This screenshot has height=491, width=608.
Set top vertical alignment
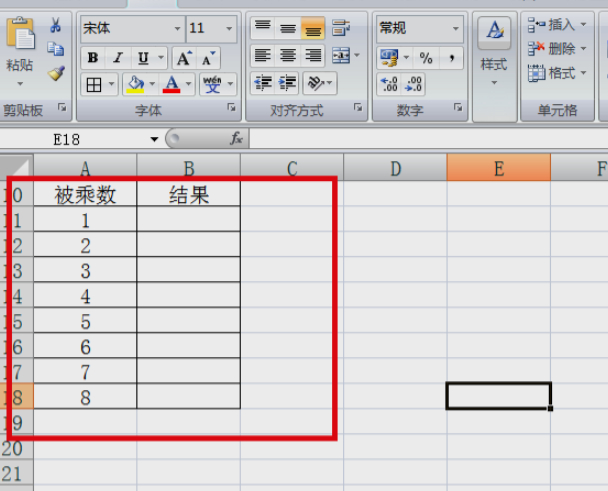click(263, 28)
